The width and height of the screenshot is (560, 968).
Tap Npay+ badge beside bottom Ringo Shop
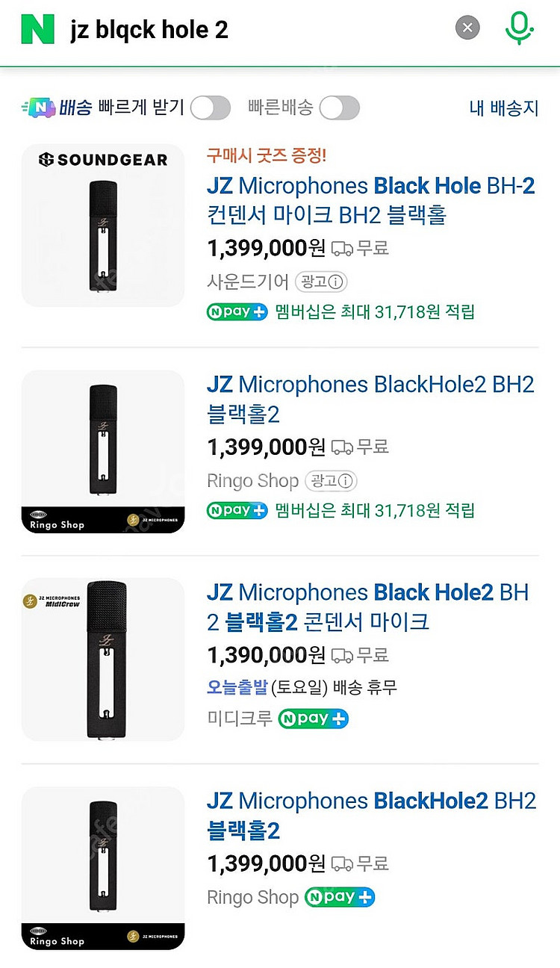[340, 897]
